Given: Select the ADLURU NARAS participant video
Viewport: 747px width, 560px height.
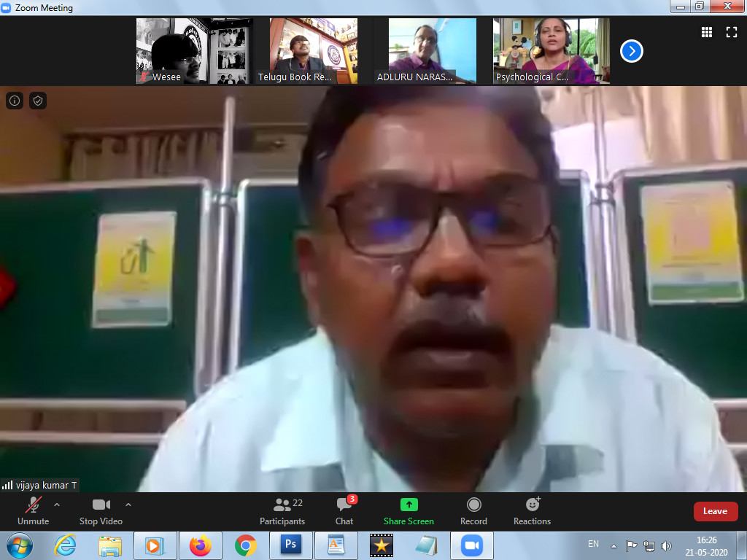Looking at the screenshot, I should coord(432,51).
